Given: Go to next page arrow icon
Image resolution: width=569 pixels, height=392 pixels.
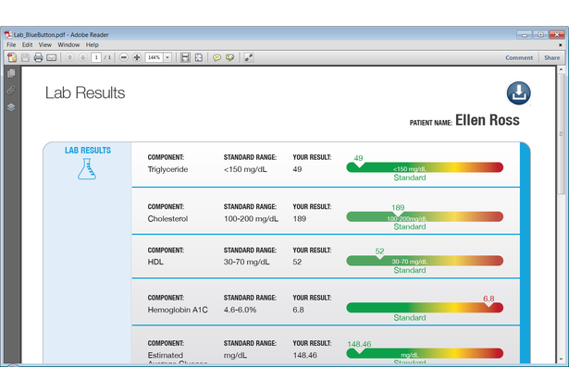Looking at the screenshot, I should coord(82,57).
